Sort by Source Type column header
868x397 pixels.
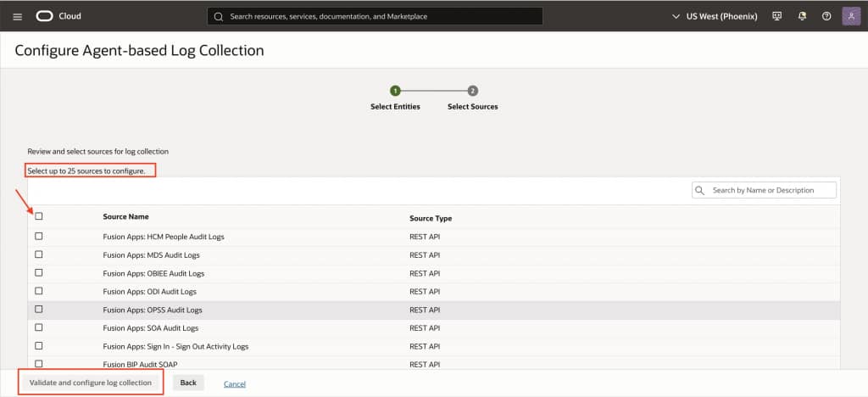[x=431, y=218]
